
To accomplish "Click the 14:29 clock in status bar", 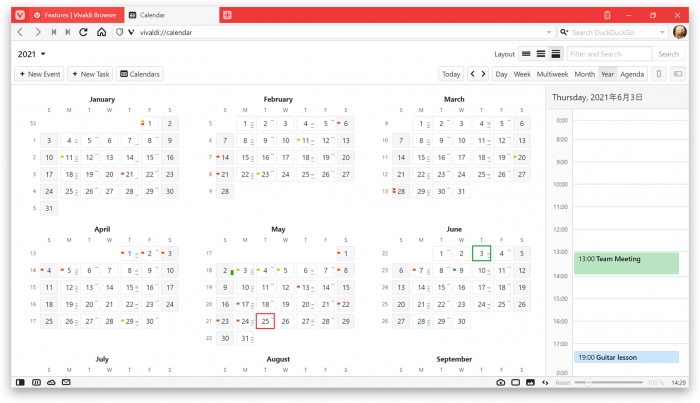I will click(678, 382).
